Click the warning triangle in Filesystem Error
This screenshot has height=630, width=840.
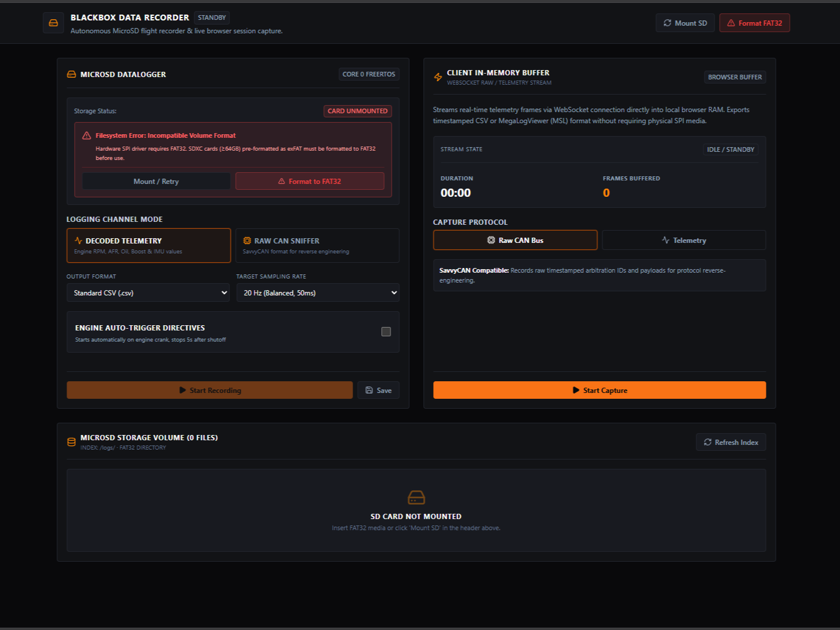click(86, 135)
